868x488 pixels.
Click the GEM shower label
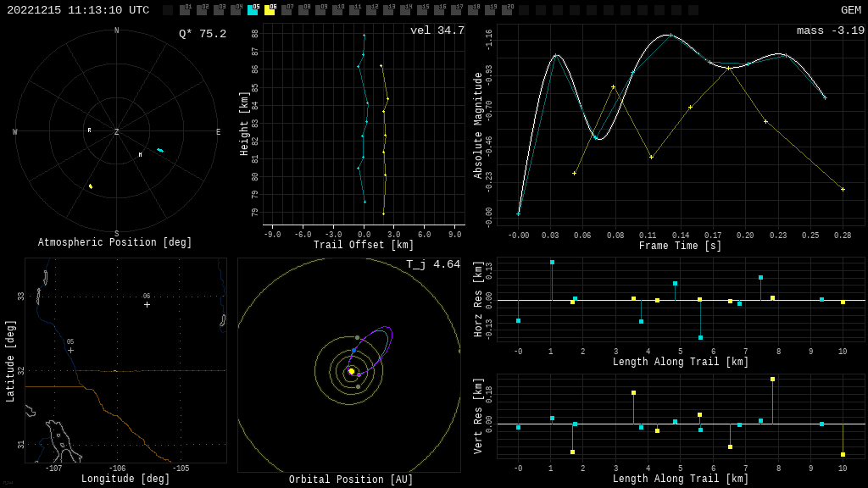click(850, 10)
